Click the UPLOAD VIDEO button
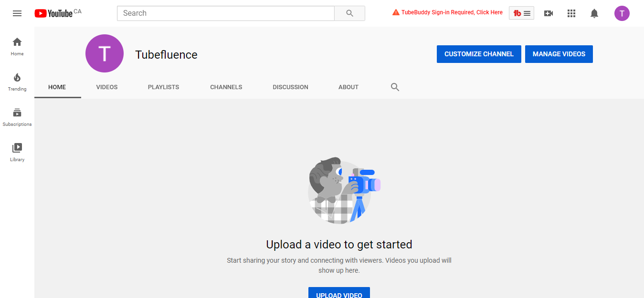This screenshot has width=644, height=298. (339, 293)
